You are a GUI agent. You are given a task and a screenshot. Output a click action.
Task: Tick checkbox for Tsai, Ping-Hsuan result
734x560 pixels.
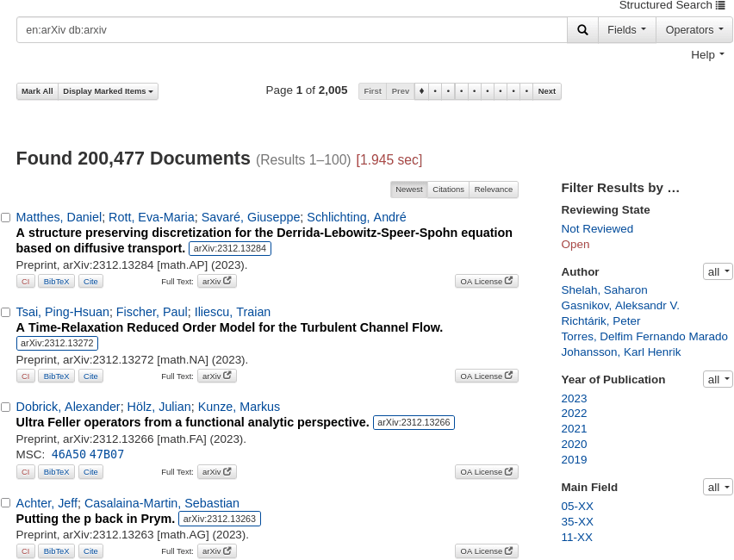click(6, 313)
